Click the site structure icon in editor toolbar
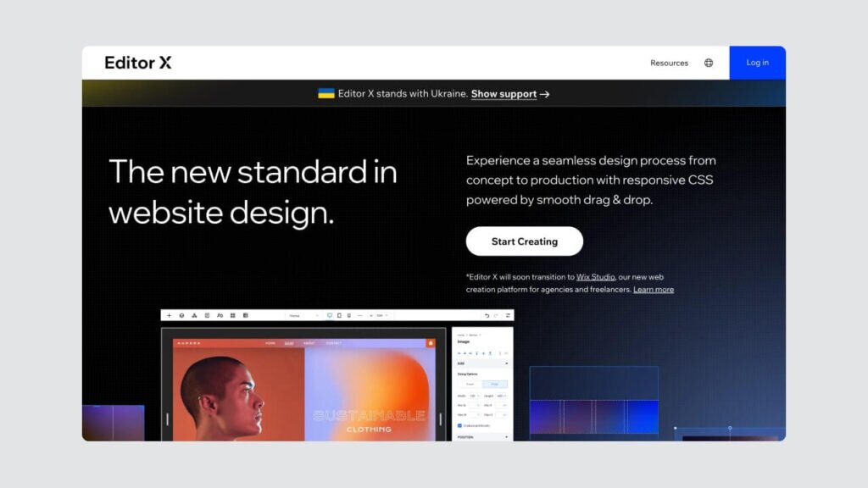Viewport: 868px width, 488px height. coord(194,315)
